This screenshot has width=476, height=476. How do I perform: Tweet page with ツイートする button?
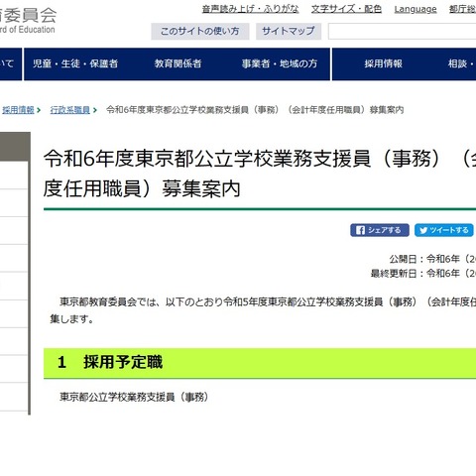coord(444,230)
